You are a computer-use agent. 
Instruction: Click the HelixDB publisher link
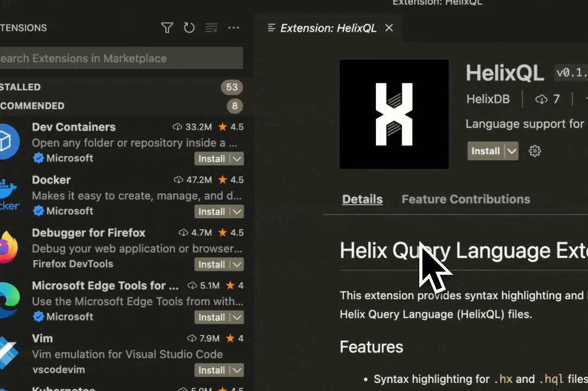pos(488,99)
